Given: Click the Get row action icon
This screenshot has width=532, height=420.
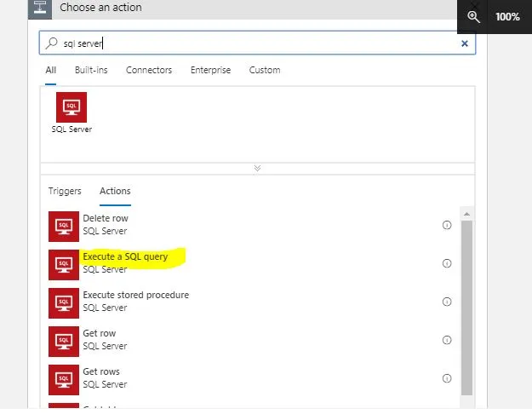Looking at the screenshot, I should click(x=64, y=342).
